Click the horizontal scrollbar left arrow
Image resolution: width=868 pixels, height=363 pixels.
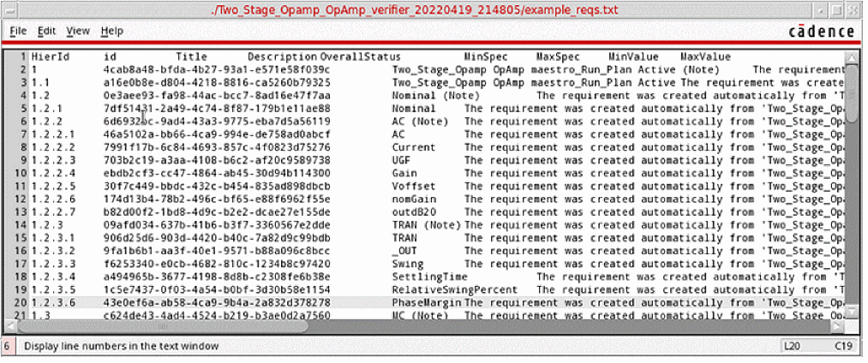(x=10, y=326)
